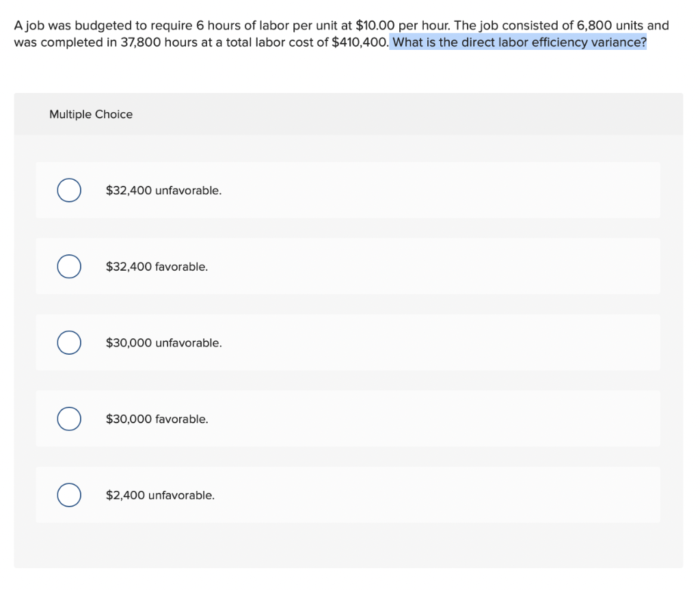Viewport: 700px width, 590px height.
Task: Click the highlighted efficiency variance question text
Action: 520,42
